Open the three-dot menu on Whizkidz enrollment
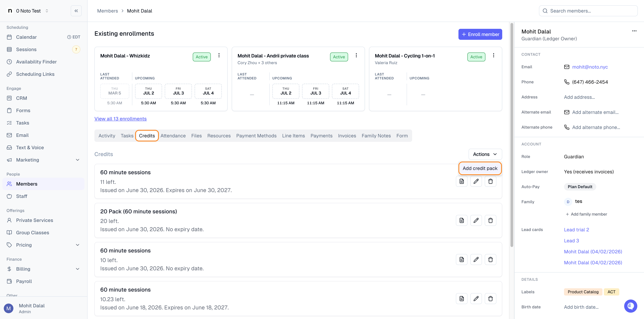Screen dimensions: 644x319 (219, 55)
